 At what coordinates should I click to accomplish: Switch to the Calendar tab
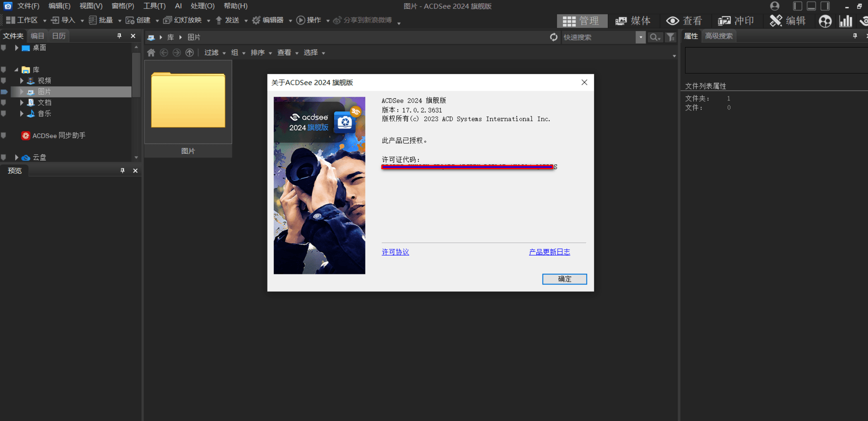point(59,36)
